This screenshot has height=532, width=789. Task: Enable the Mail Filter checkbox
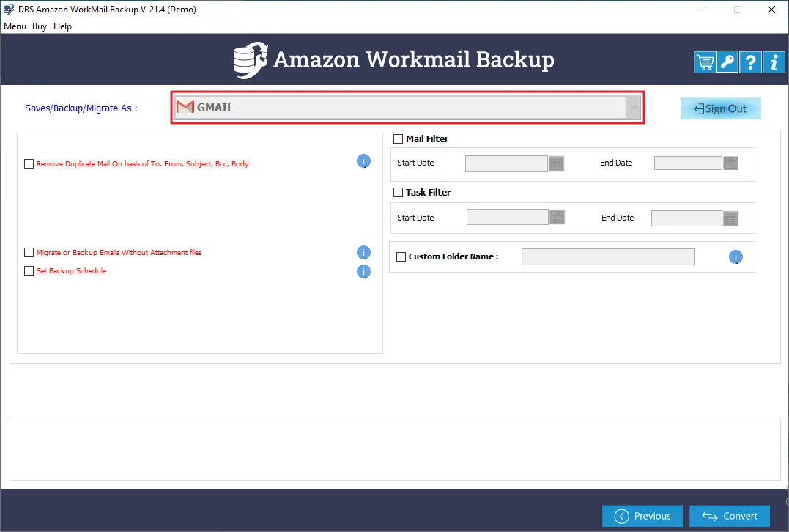click(398, 139)
